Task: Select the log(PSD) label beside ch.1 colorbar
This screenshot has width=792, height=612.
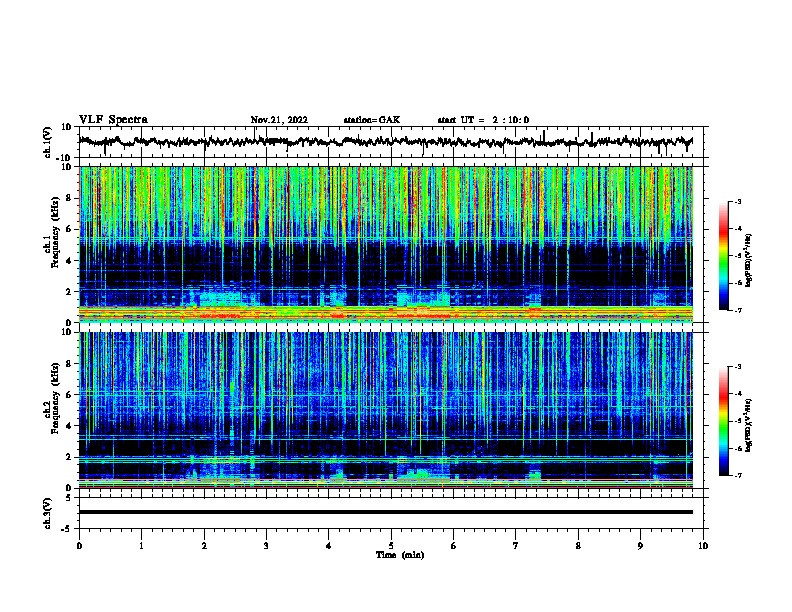Action: (748, 261)
